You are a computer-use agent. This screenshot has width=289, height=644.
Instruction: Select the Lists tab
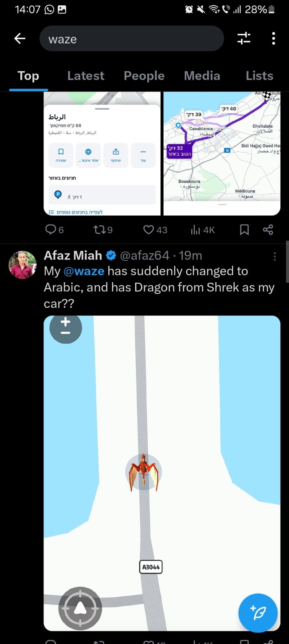coord(259,76)
